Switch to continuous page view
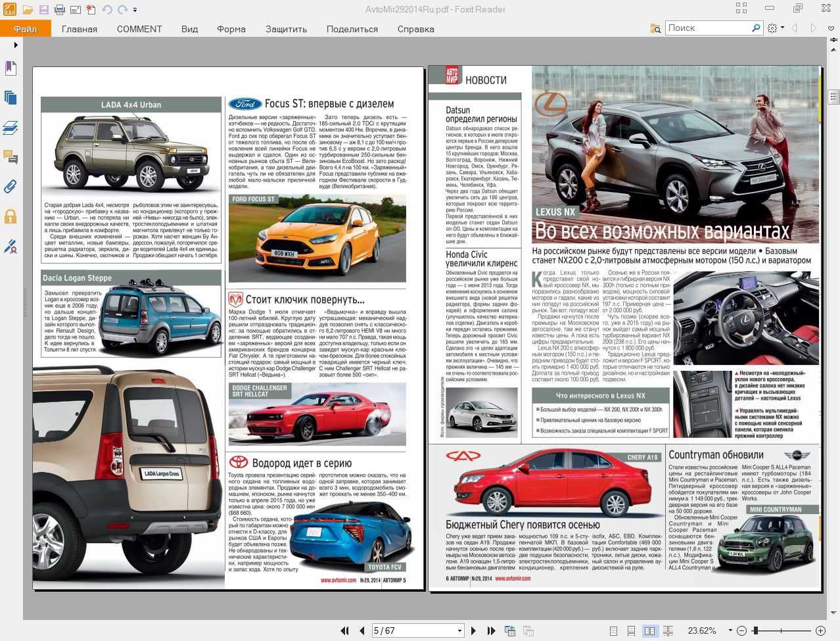Image resolution: width=840 pixels, height=641 pixels. (631, 630)
